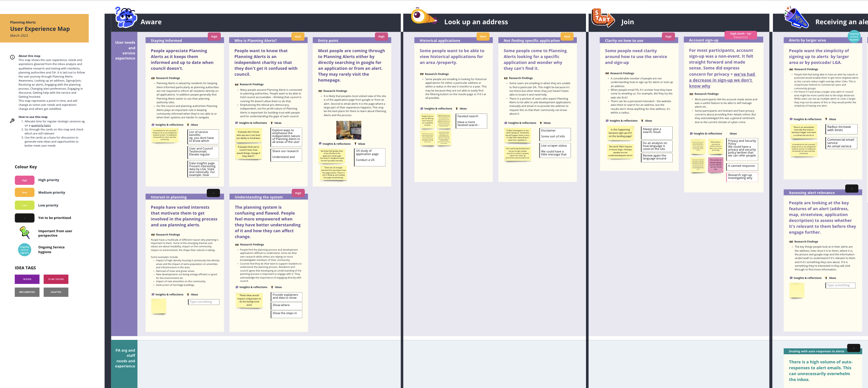
Task: Select the High tag on Understanding the system card
Action: [x=298, y=193]
